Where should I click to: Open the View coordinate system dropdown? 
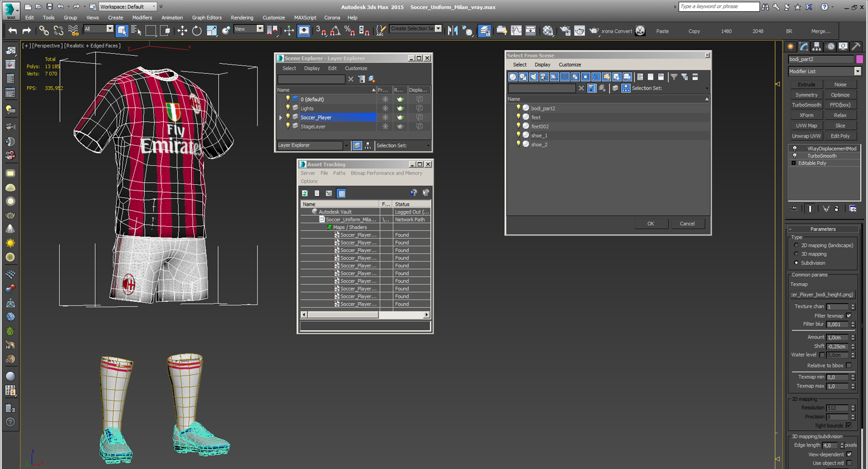249,29
